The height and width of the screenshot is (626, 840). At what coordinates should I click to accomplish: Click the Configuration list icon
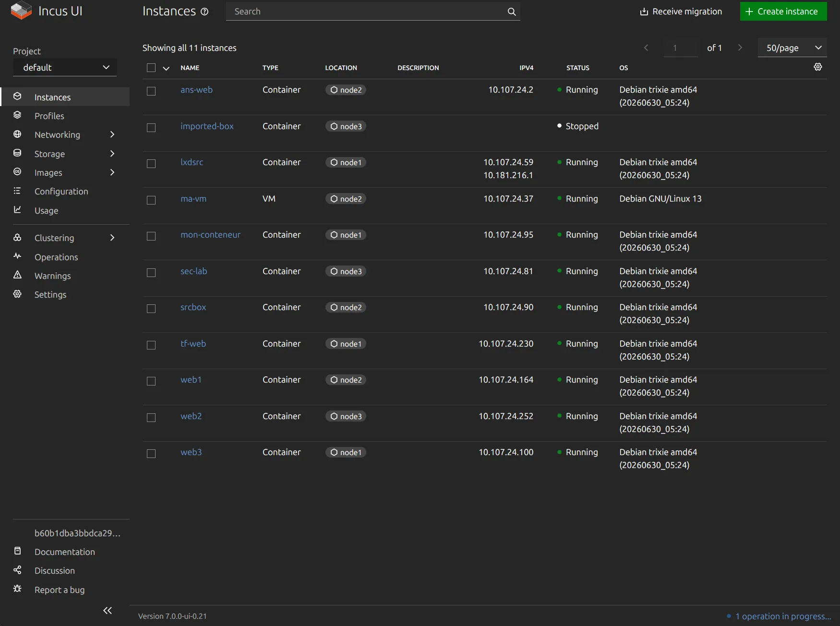(17, 191)
